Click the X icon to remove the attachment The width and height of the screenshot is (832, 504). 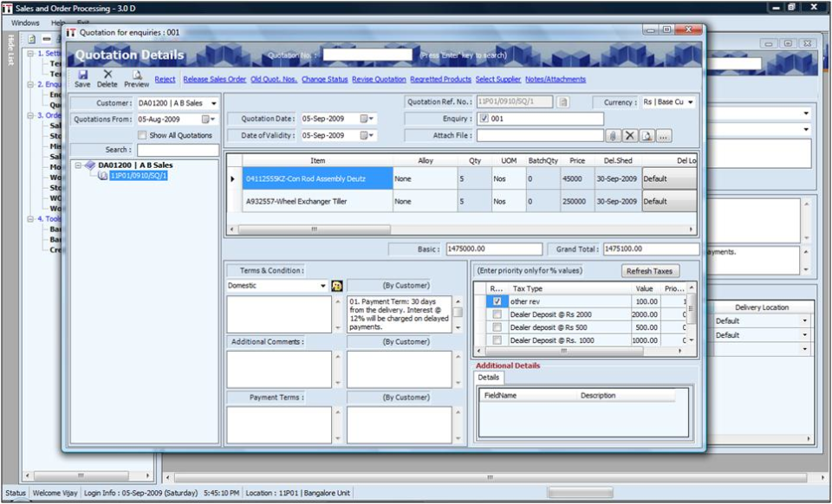(629, 135)
